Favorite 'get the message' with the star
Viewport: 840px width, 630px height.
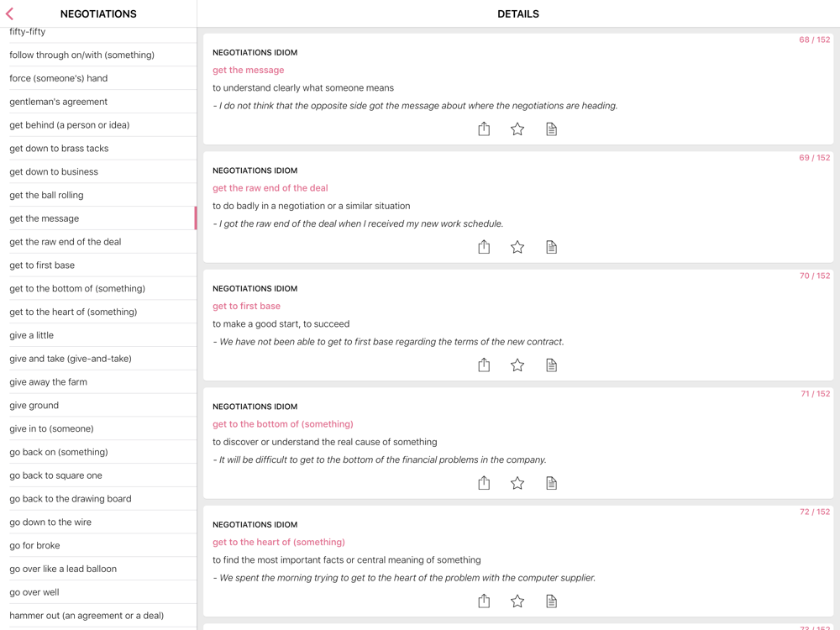point(517,129)
